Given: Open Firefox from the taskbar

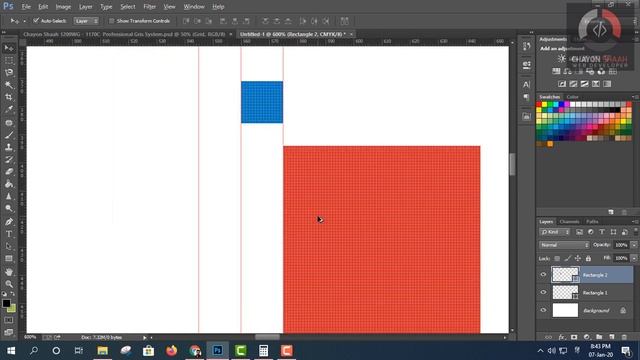Looking at the screenshot, I should pyautogui.click(x=171, y=351).
